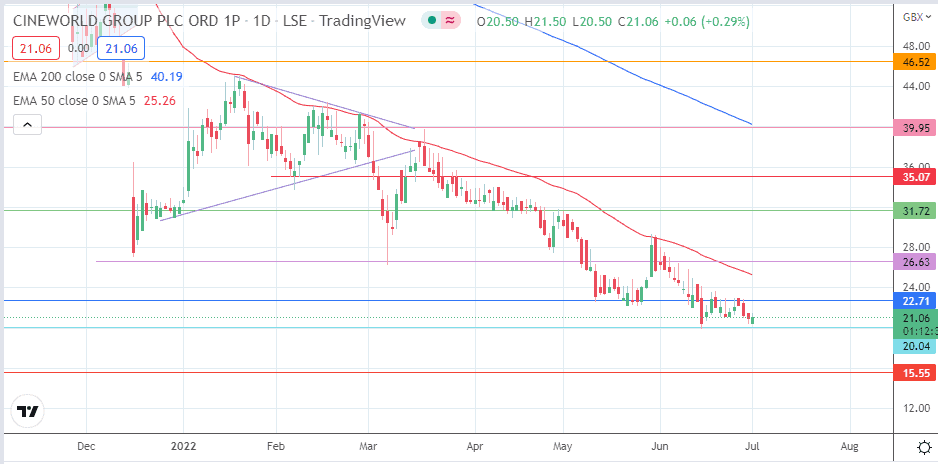Image resolution: width=938 pixels, height=464 pixels.
Task: Click the blue 21.06 buy price button
Action: 121,49
